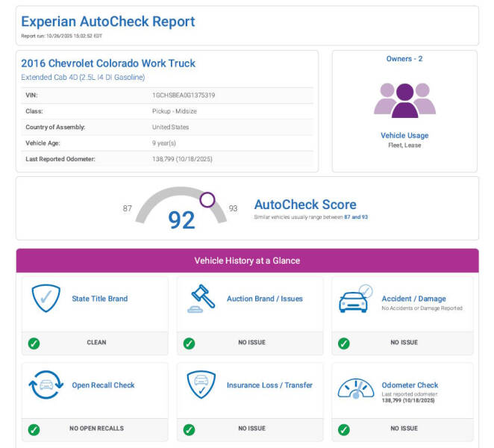The width and height of the screenshot is (494, 448).
Task: Click green checkmark under Odometer Check
Action: click(x=343, y=429)
